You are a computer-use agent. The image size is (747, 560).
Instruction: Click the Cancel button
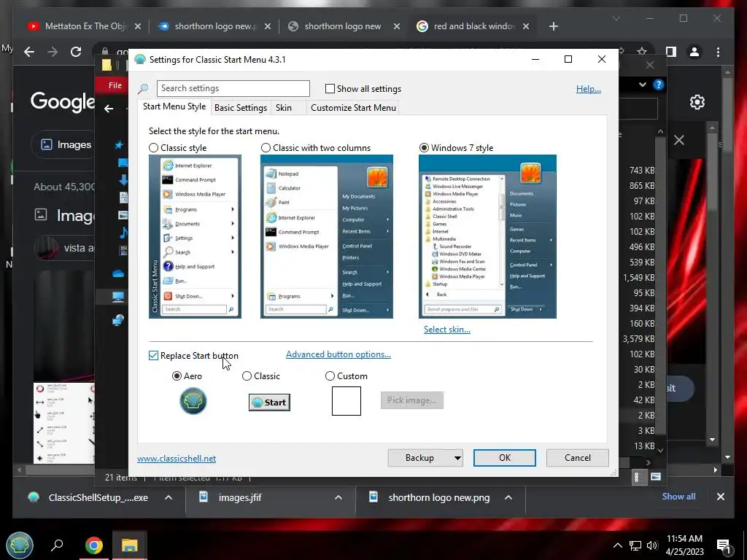pos(578,458)
